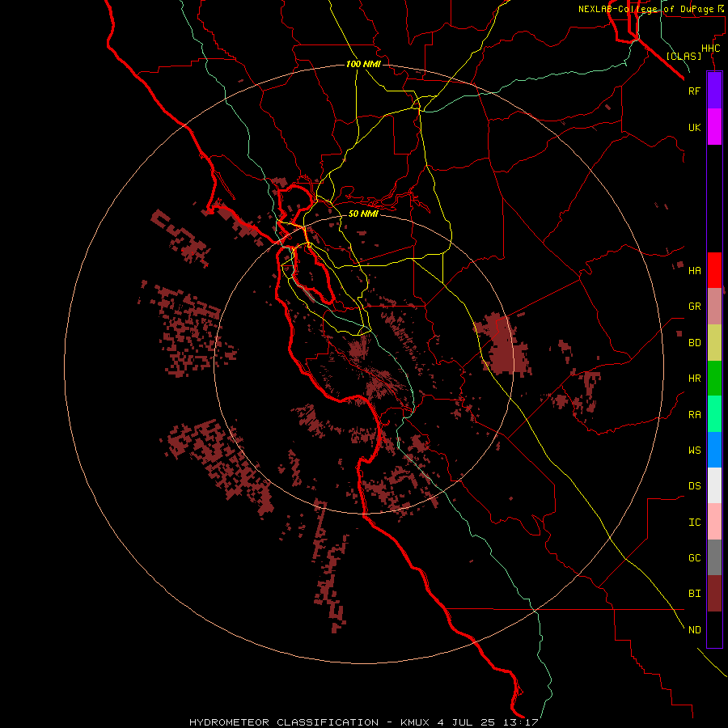
Task: Click the "HA" legend label
Action: click(x=694, y=271)
